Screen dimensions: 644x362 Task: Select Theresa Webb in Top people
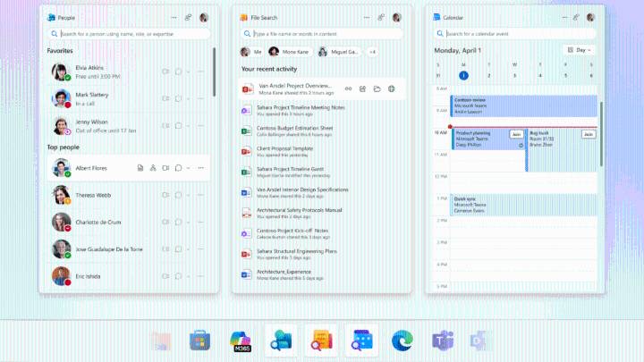click(x=129, y=195)
